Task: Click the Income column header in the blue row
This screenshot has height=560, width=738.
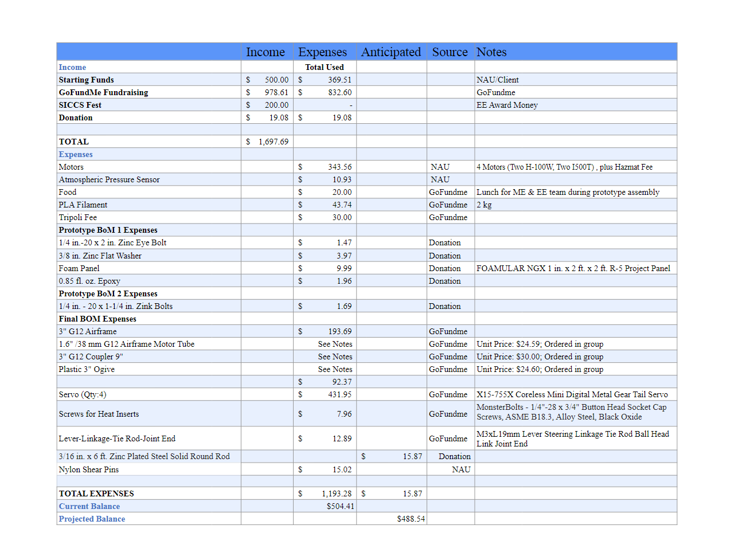Action: 265,52
